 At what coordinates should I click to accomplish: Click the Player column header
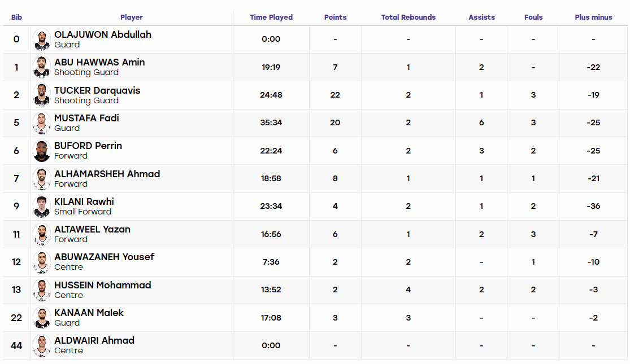[x=132, y=17]
